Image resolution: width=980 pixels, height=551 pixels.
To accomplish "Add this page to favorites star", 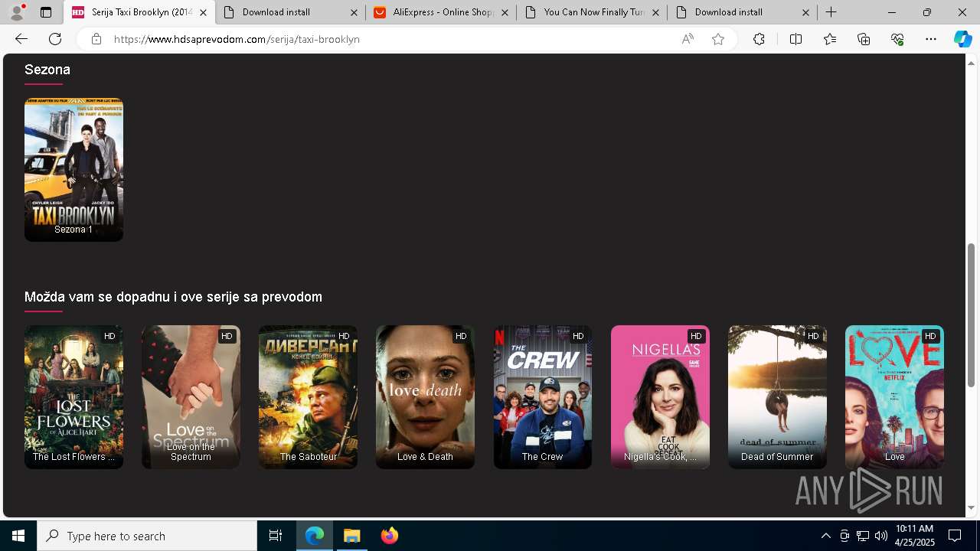I will coord(718,39).
